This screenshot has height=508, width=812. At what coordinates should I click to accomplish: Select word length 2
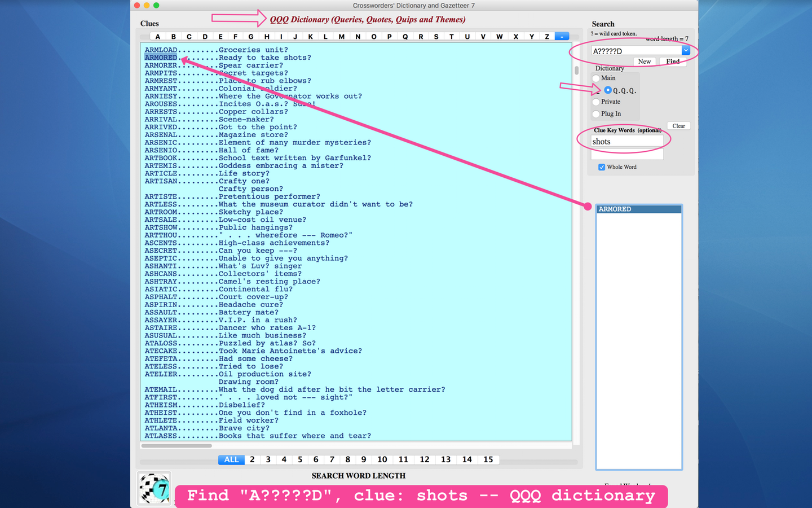tap(252, 460)
